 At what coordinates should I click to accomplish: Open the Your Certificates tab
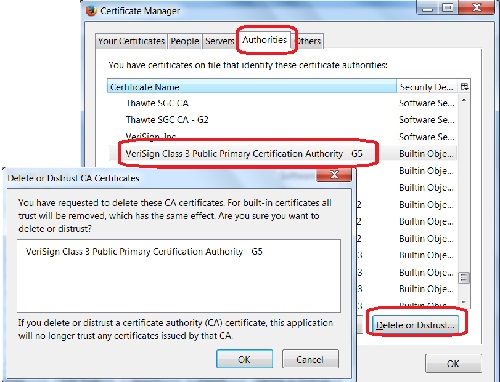click(x=131, y=41)
